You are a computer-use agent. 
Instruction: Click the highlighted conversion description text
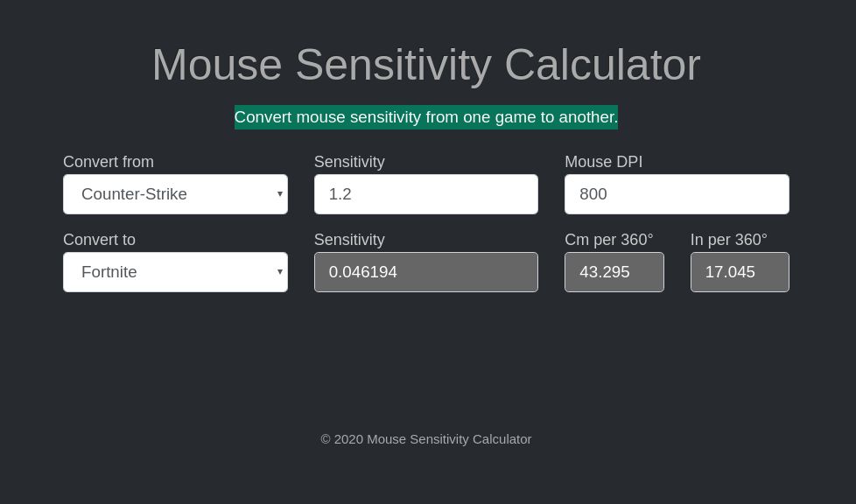[426, 116]
